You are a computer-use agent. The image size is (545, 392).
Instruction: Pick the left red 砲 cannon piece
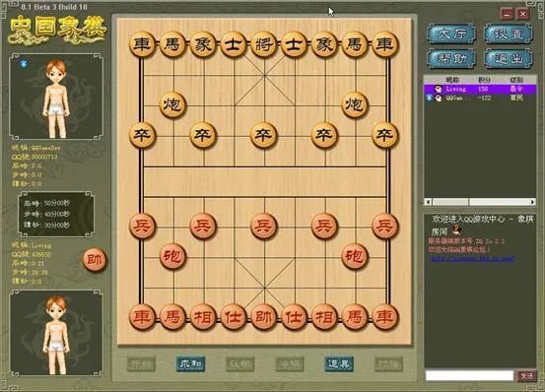pyautogui.click(x=172, y=257)
